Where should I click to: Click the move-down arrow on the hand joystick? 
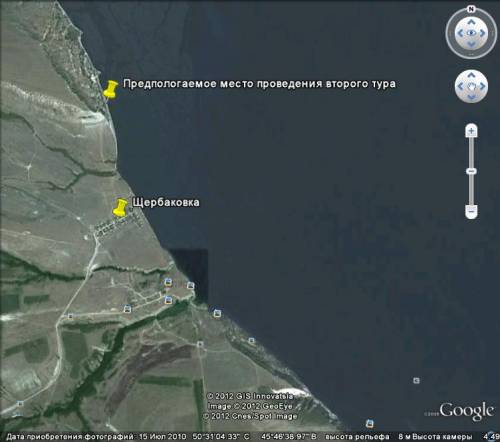[x=471, y=97]
